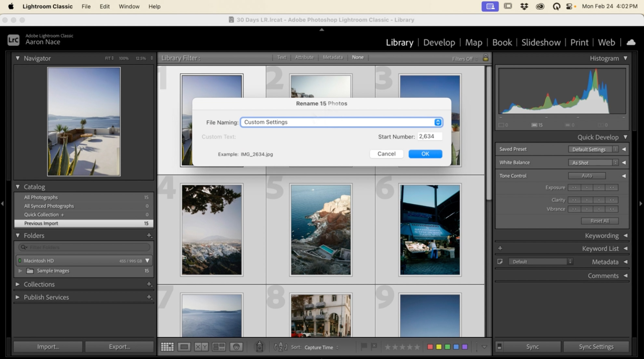This screenshot has width=644, height=359.
Task: Open the Window menu
Action: pos(129,6)
